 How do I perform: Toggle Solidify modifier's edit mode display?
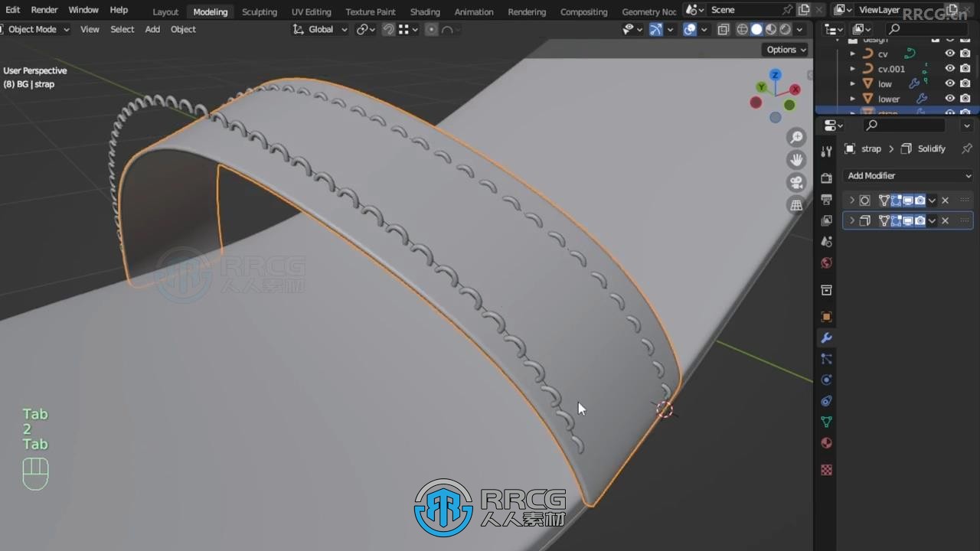coord(896,220)
